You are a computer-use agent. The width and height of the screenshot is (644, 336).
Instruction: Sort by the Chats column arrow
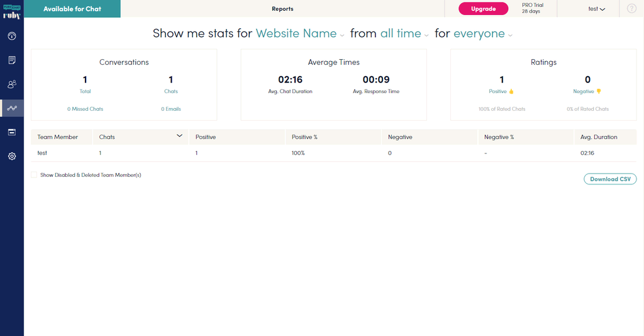point(179,136)
